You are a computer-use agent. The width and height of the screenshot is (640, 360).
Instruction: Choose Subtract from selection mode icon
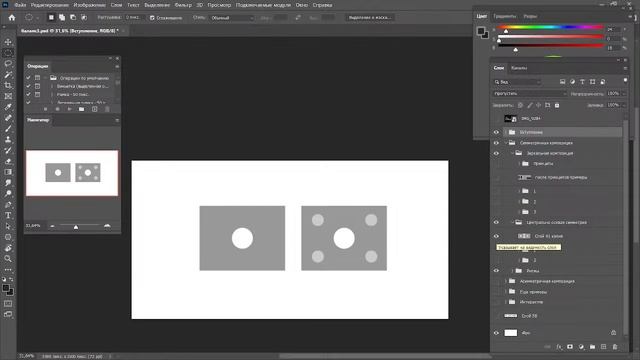[x=73, y=18]
